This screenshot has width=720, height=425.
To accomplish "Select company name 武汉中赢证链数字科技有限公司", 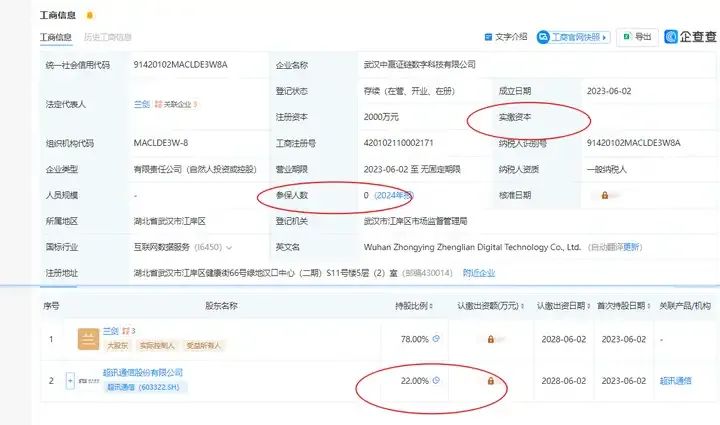I will click(x=420, y=65).
